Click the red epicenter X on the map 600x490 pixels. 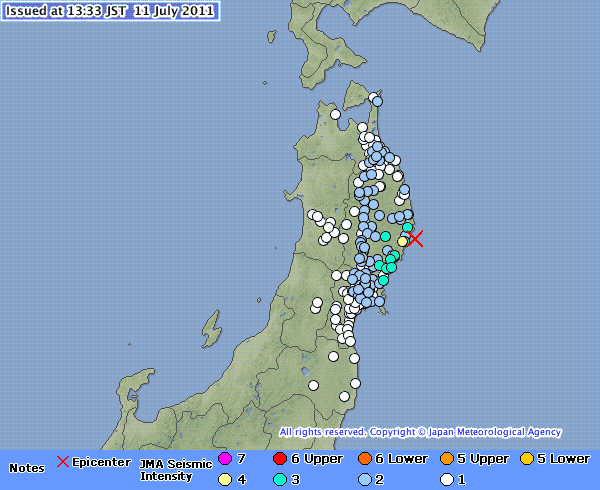click(417, 239)
